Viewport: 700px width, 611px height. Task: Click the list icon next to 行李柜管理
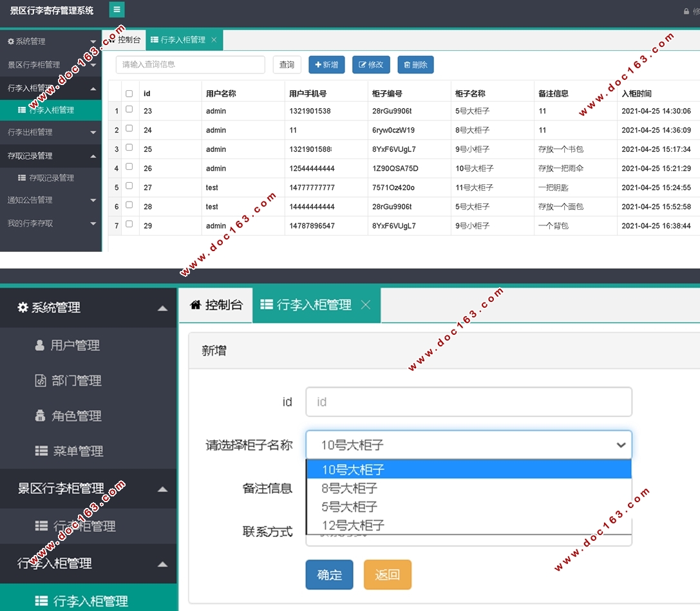(x=41, y=526)
